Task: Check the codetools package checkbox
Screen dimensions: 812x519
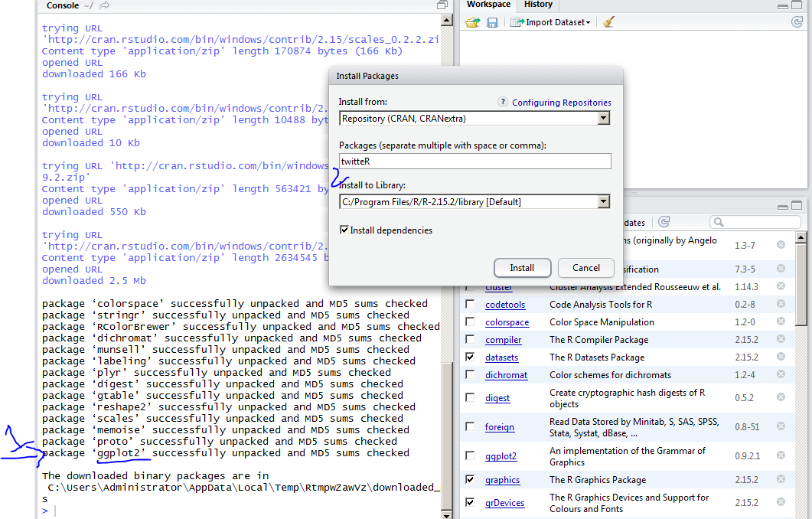Action: (470, 304)
